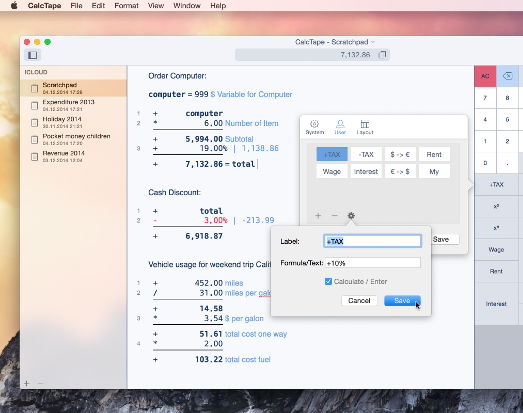Screen dimensions: 523x413
Task: Add a user button with the plus icon
Action: coord(318,216)
